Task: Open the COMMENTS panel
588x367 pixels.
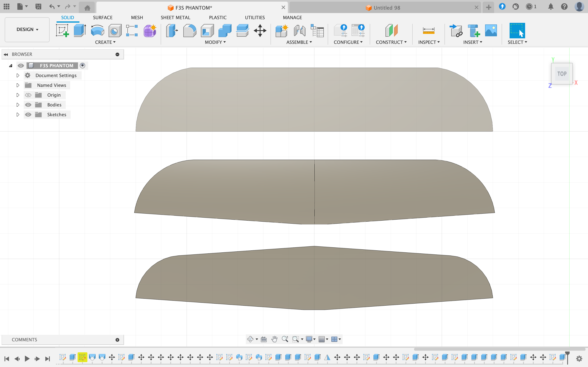Action: point(24,339)
